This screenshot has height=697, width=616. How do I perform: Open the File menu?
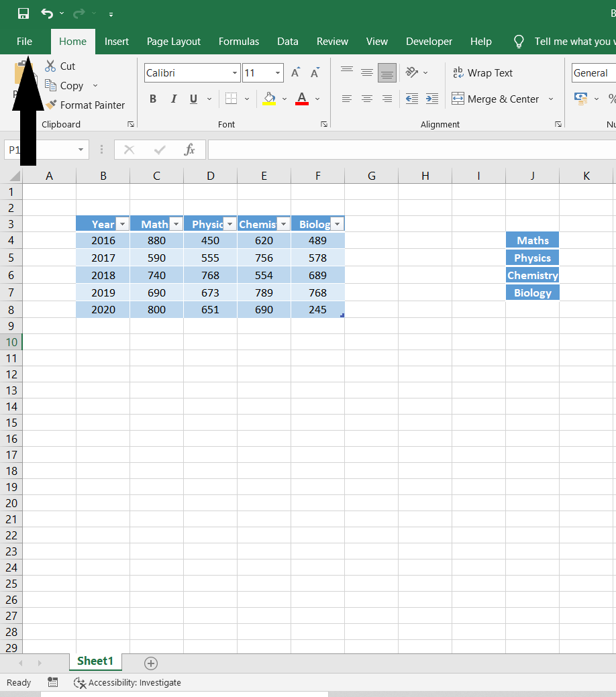point(24,41)
